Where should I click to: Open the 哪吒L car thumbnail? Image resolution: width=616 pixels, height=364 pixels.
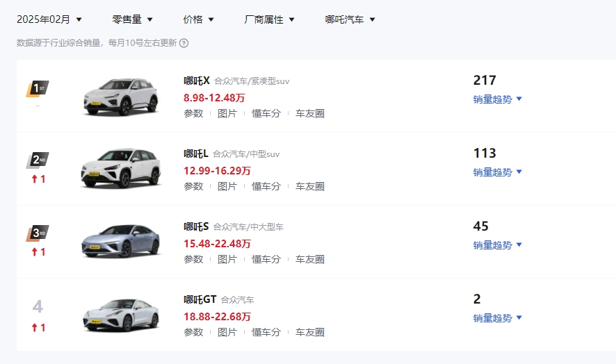(121, 168)
